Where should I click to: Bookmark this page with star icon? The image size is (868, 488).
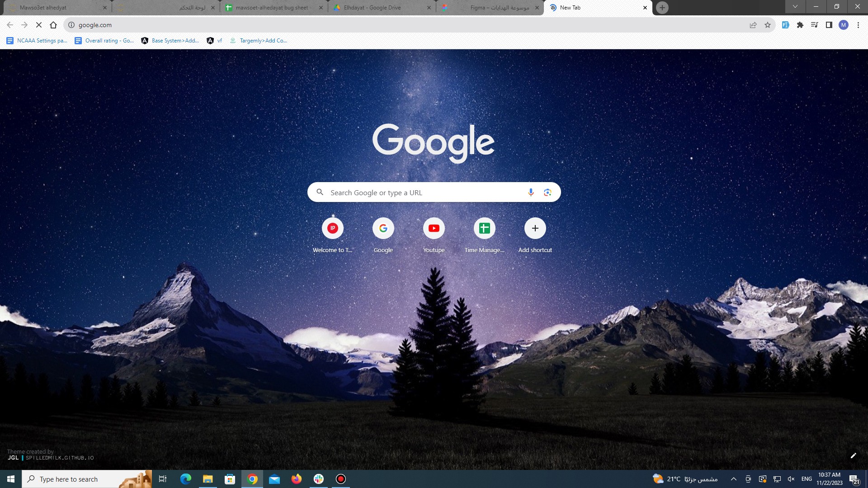pos(768,25)
